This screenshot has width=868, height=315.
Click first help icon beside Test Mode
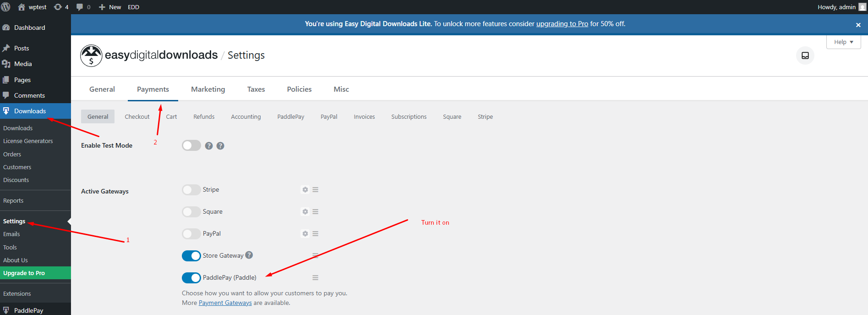[209, 146]
